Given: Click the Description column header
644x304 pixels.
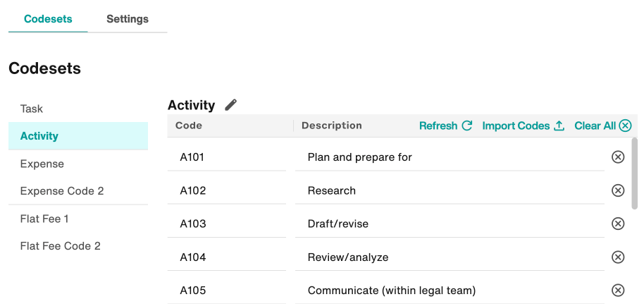Looking at the screenshot, I should [331, 126].
